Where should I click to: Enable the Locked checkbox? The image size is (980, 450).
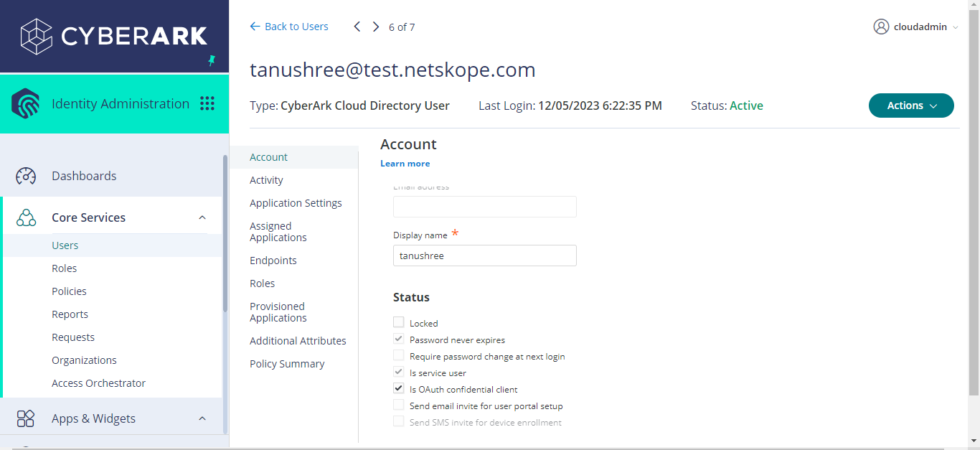coord(399,322)
